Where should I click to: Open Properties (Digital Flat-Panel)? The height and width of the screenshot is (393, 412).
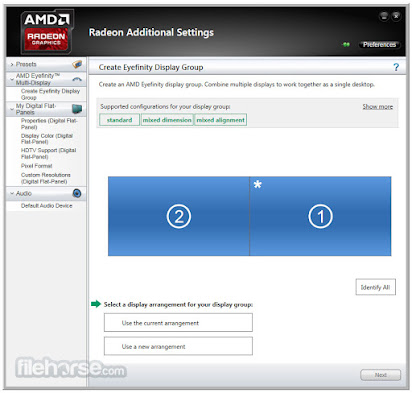[49, 124]
